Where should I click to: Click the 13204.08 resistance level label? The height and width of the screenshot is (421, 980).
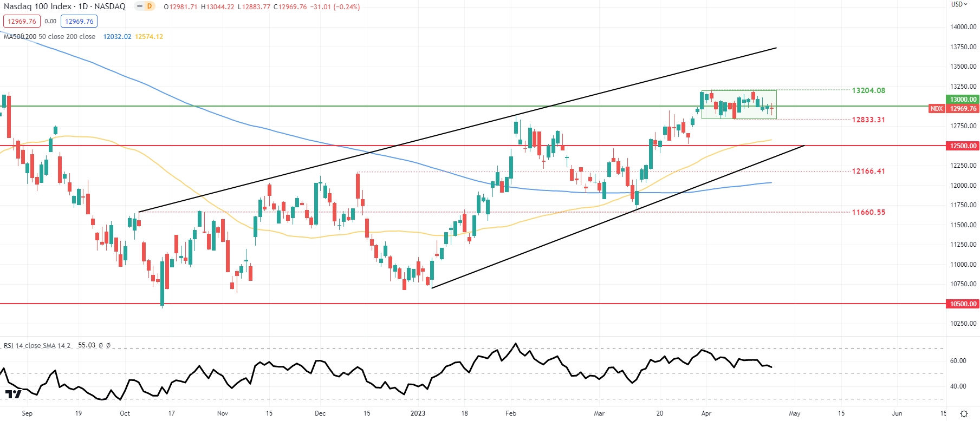click(x=868, y=90)
